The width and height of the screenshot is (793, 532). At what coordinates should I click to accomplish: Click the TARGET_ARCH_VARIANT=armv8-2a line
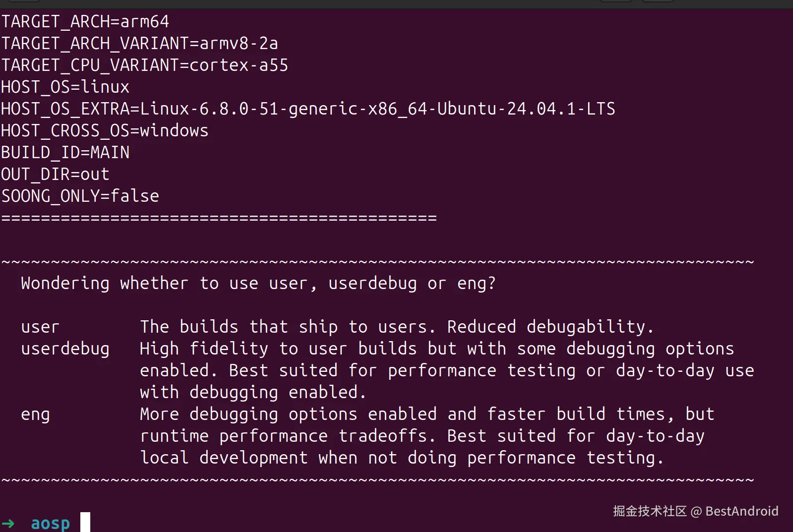(139, 44)
